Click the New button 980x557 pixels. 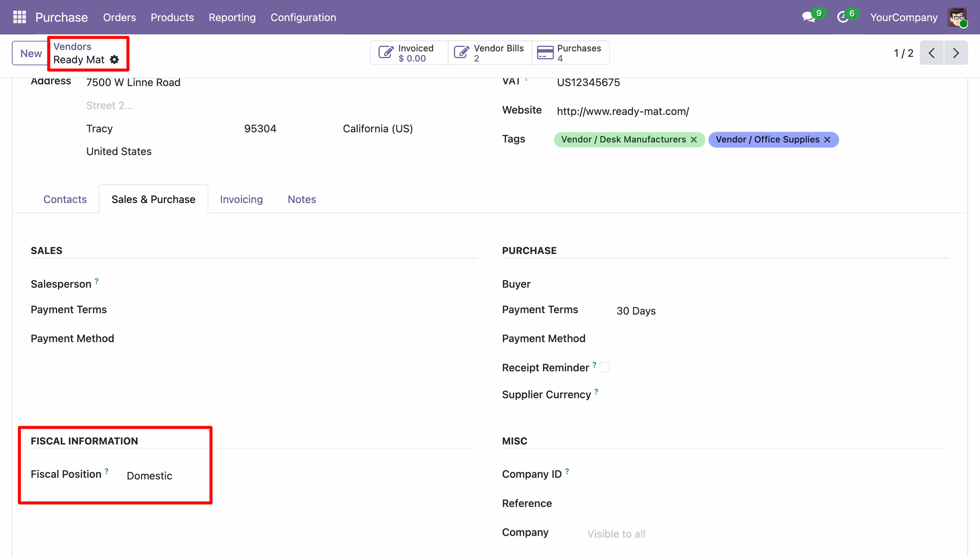(x=31, y=53)
